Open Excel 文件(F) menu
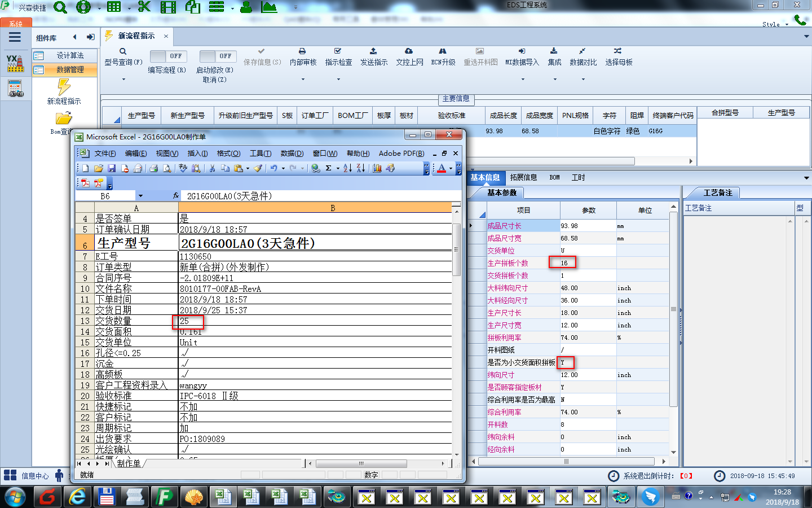 pos(105,154)
